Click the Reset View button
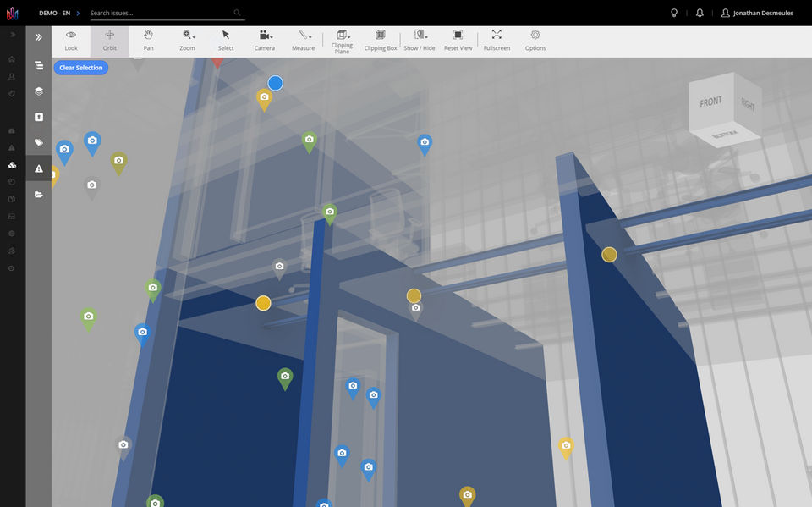This screenshot has width=812, height=507. click(x=458, y=41)
